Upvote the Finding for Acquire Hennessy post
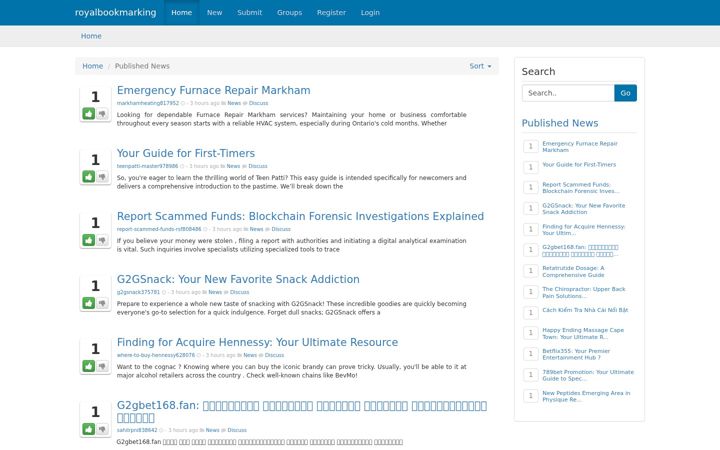The width and height of the screenshot is (720, 450). click(89, 366)
